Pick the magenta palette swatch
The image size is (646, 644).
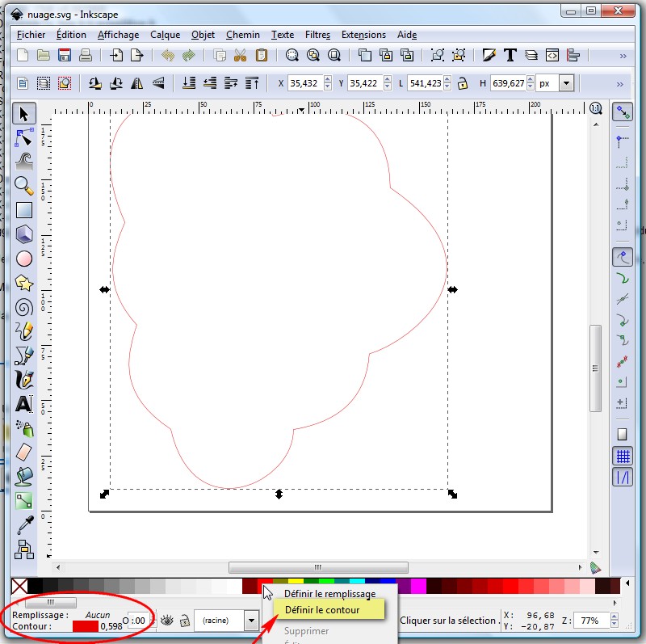coord(418,586)
